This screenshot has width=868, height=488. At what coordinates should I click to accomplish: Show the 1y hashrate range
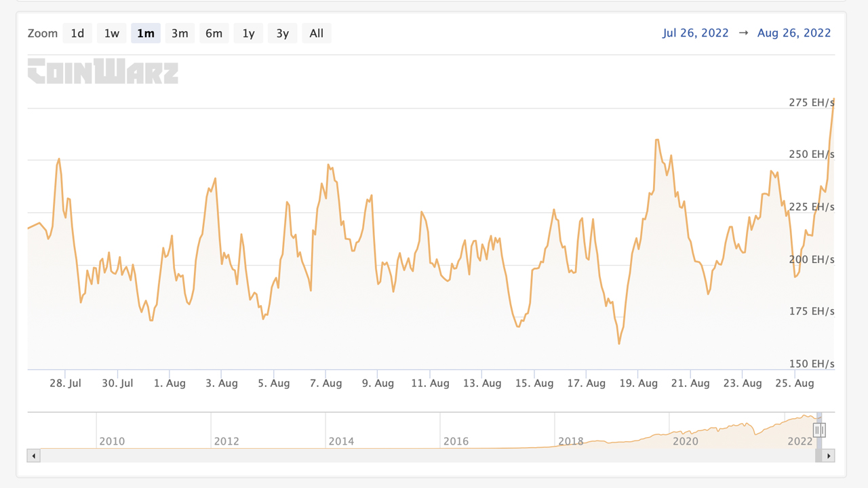pos(248,33)
